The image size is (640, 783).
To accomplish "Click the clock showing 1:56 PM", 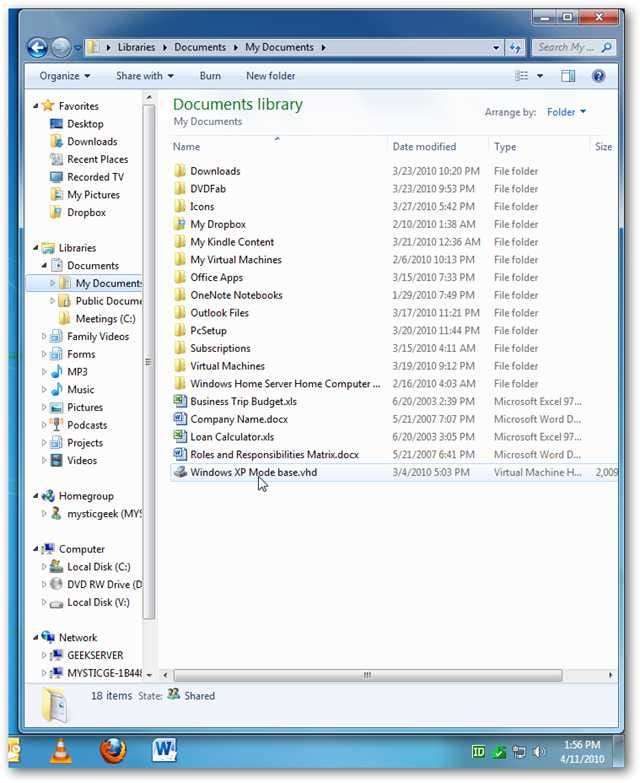I will pos(582,745).
